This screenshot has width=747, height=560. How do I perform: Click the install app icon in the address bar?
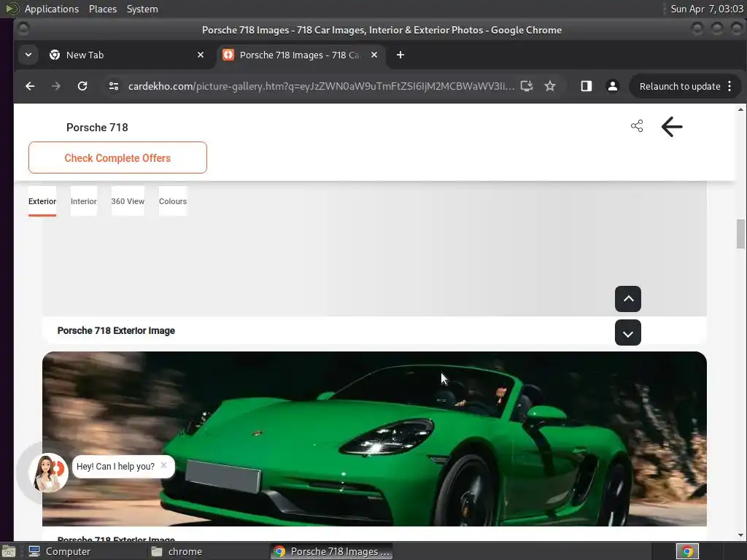coord(527,86)
